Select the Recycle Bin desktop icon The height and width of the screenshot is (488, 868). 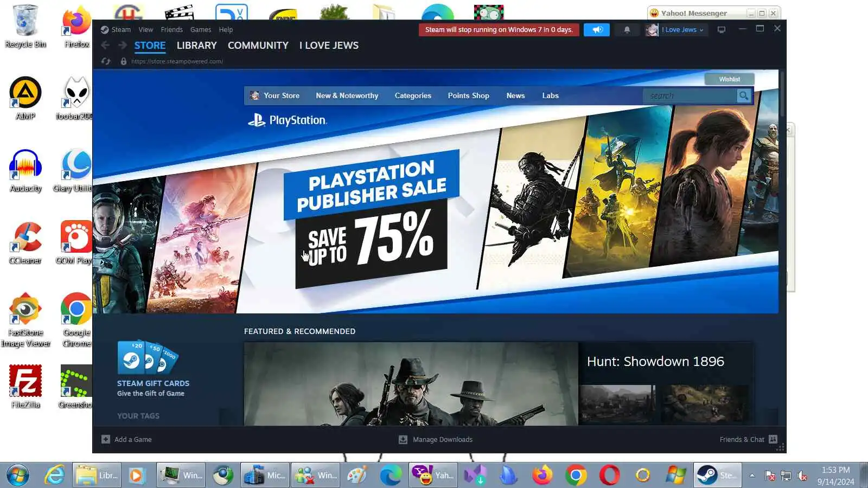click(25, 26)
